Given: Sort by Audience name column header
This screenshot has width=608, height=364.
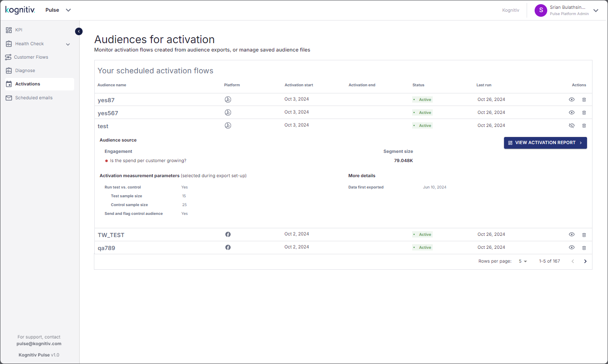Looking at the screenshot, I should point(112,85).
